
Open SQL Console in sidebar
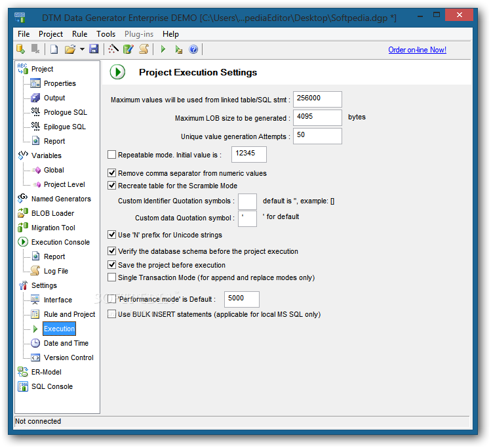pyautogui.click(x=52, y=386)
